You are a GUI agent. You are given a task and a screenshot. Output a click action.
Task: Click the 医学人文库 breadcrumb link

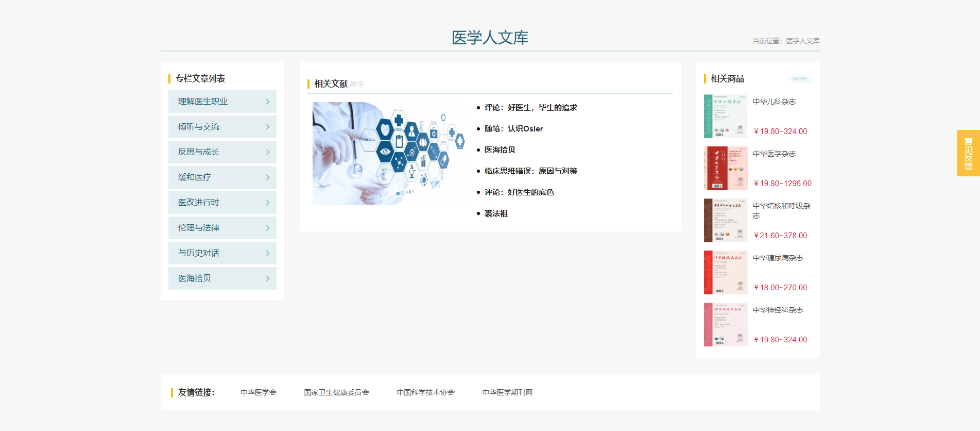(802, 41)
